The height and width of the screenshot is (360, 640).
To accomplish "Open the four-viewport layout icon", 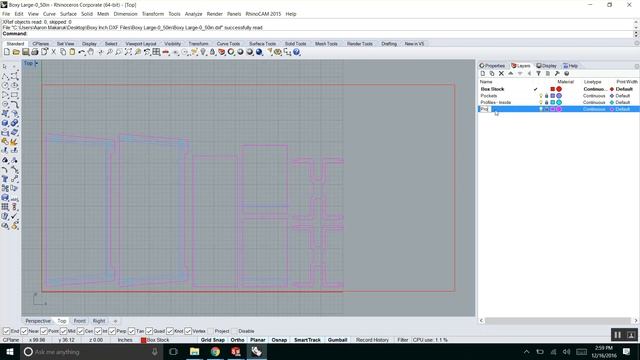I will click(x=156, y=52).
